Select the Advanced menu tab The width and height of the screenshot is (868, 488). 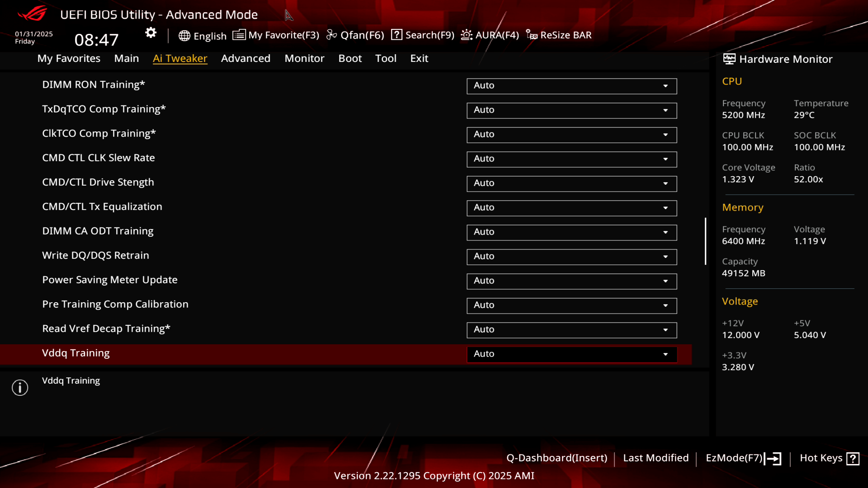(x=245, y=58)
